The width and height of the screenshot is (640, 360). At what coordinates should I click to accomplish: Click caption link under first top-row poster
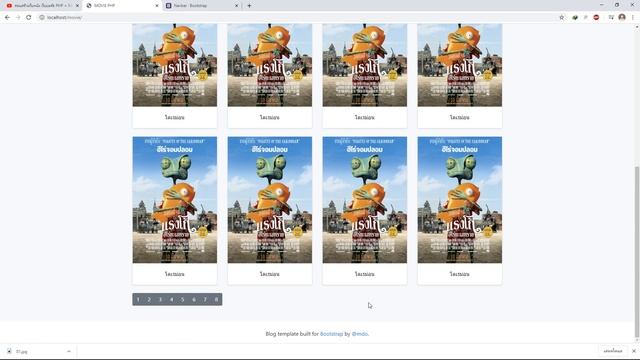(x=175, y=117)
